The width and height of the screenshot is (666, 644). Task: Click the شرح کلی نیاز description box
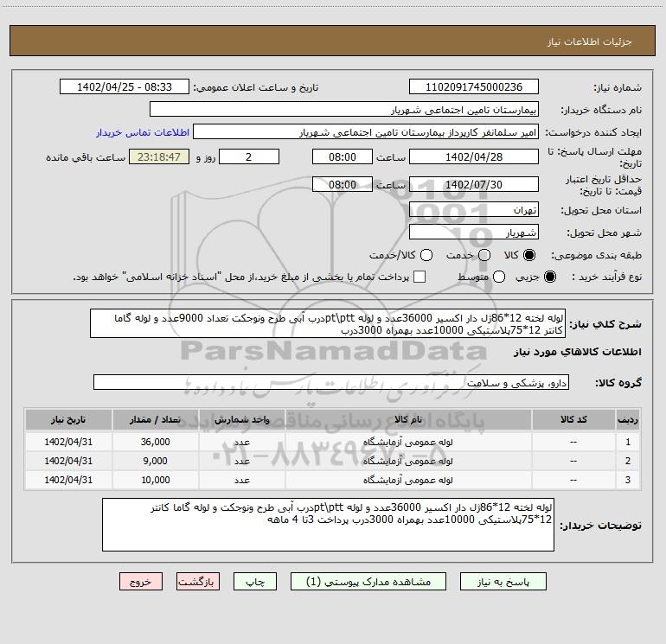(x=328, y=323)
